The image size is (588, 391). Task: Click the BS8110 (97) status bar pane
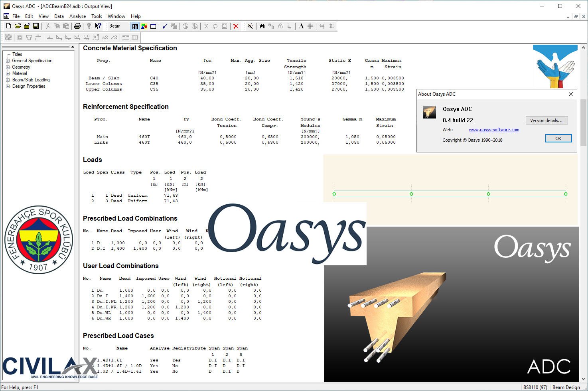point(535,387)
